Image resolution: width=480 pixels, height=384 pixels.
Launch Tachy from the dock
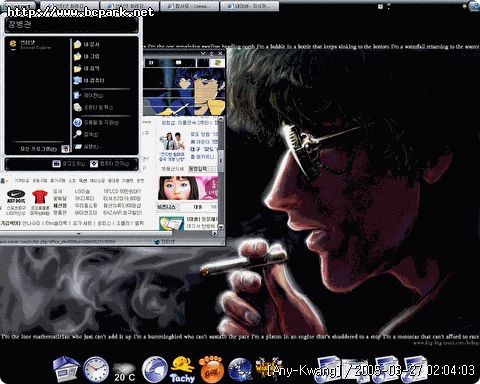[x=183, y=369]
